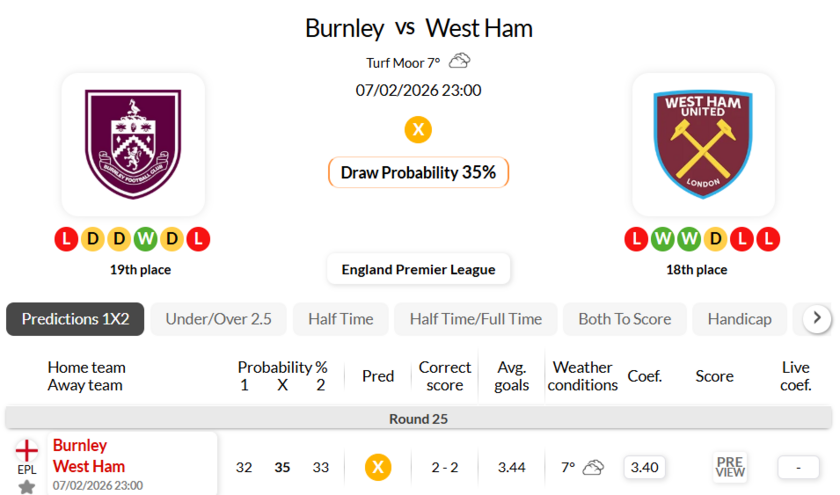Viewport: 840px width, 495px height.
Task: Open the Half Time/Full Time tab
Action: (475, 319)
